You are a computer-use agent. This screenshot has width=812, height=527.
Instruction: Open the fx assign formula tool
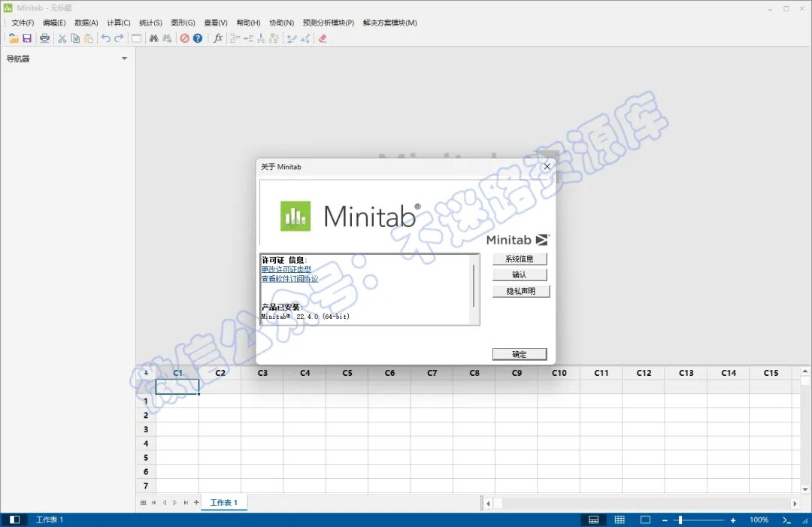(218, 38)
